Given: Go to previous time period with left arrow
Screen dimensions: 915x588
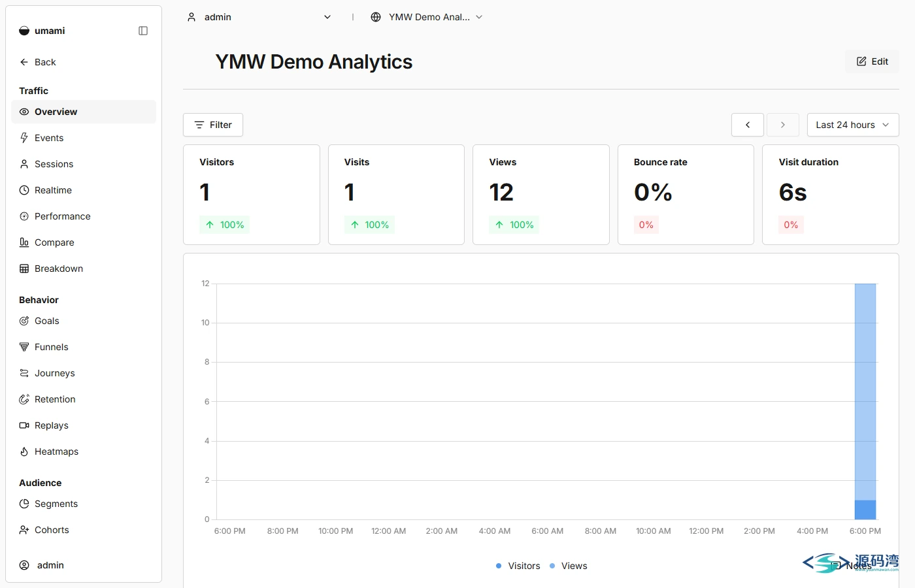Looking at the screenshot, I should click(748, 125).
